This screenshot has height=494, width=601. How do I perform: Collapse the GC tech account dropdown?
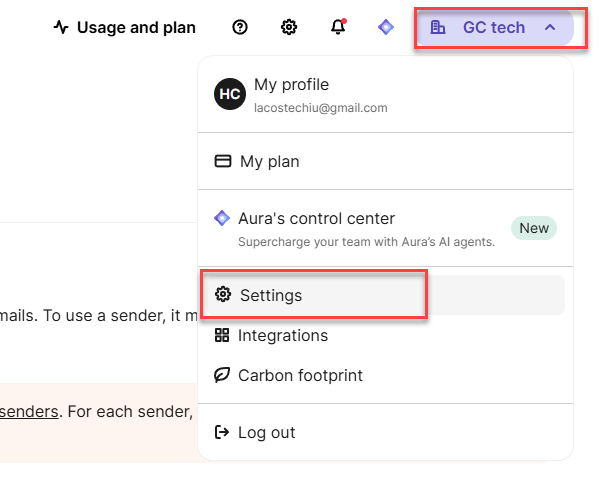tap(493, 28)
